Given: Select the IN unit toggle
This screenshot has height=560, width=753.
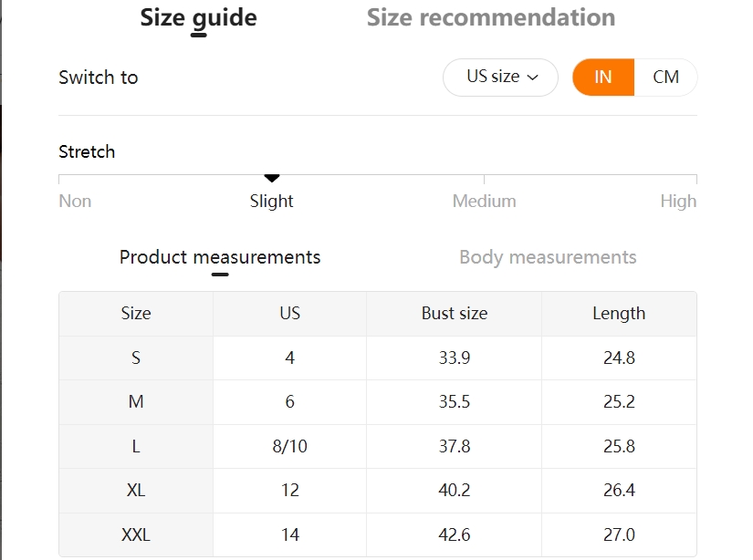Looking at the screenshot, I should [603, 78].
